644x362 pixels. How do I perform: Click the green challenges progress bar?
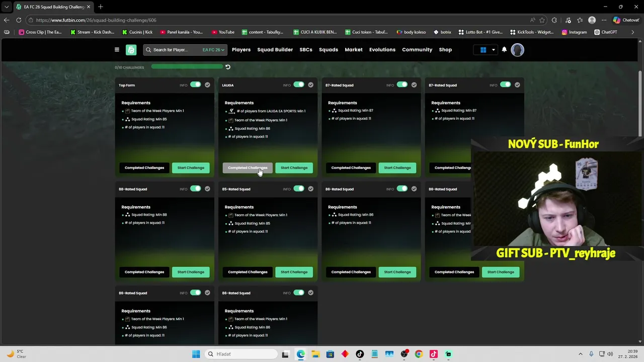pos(186,66)
